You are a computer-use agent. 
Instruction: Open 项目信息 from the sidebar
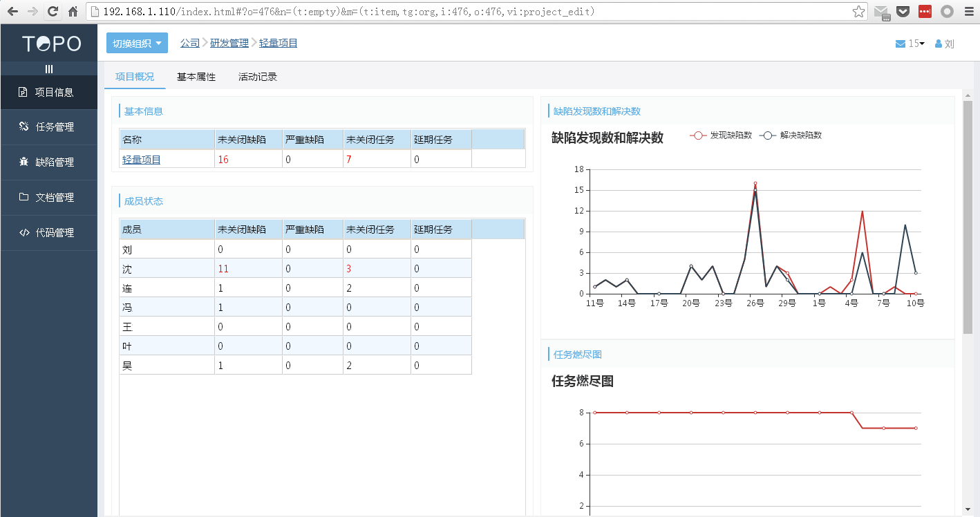click(x=48, y=92)
